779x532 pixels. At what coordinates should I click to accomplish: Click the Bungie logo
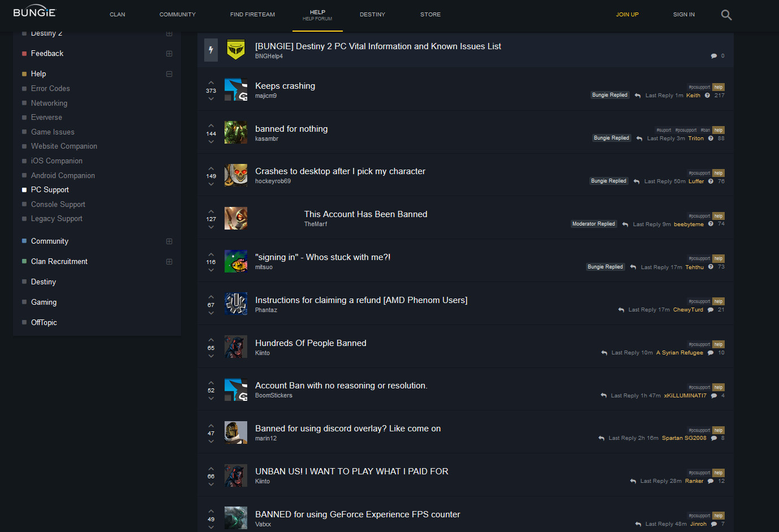coord(35,11)
